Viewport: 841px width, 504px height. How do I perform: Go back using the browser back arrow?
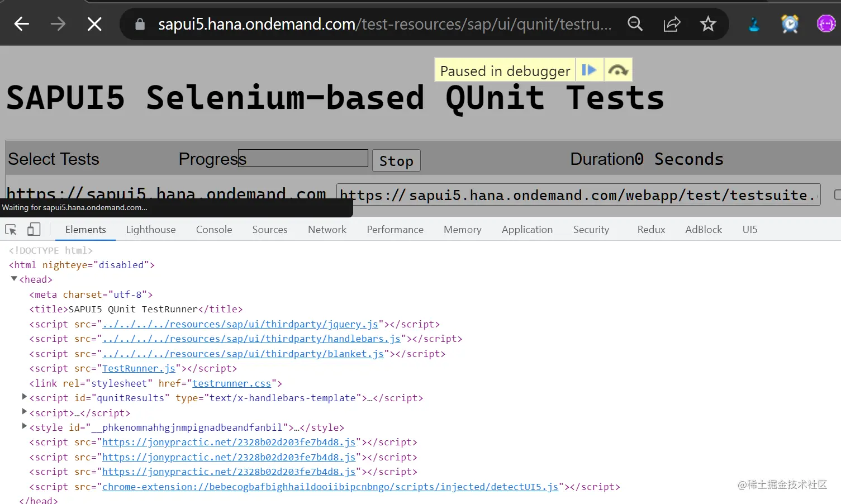pos(22,24)
